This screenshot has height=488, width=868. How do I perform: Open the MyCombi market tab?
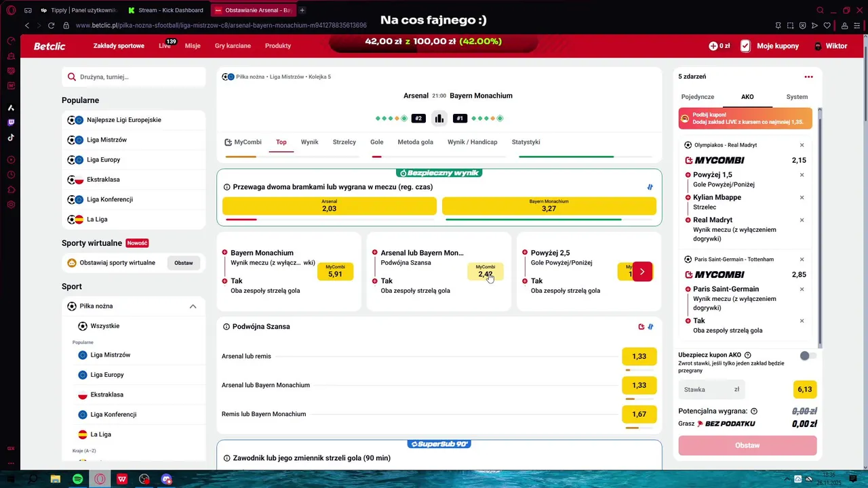click(243, 142)
